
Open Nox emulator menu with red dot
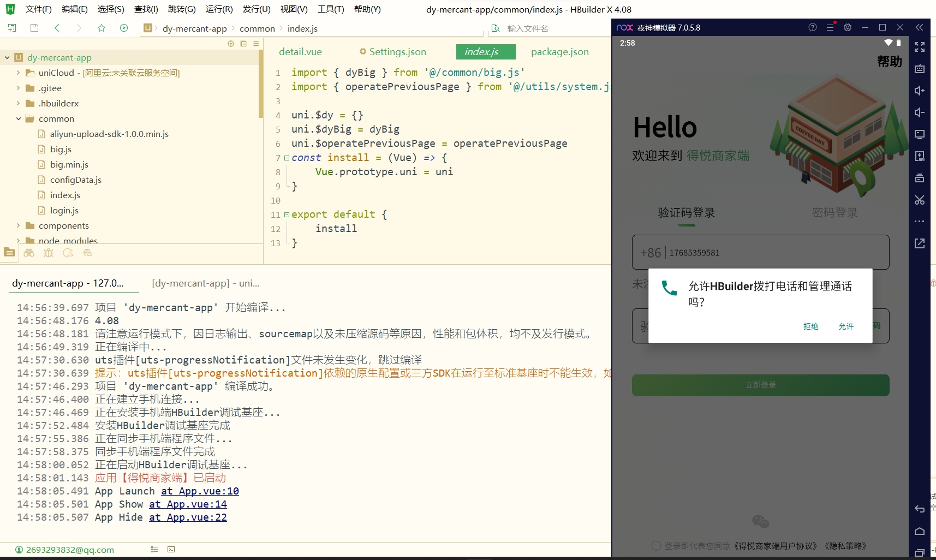(830, 27)
